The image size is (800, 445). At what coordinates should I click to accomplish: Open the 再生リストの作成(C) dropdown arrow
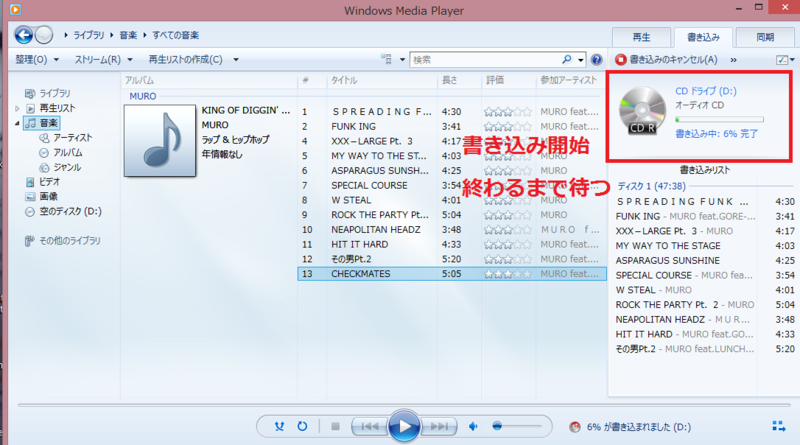click(236, 60)
